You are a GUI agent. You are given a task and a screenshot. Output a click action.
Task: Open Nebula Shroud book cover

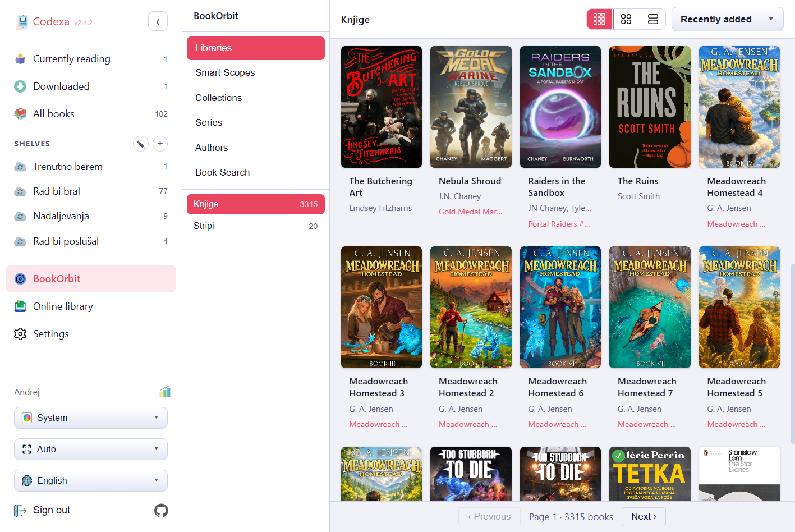[x=471, y=107]
